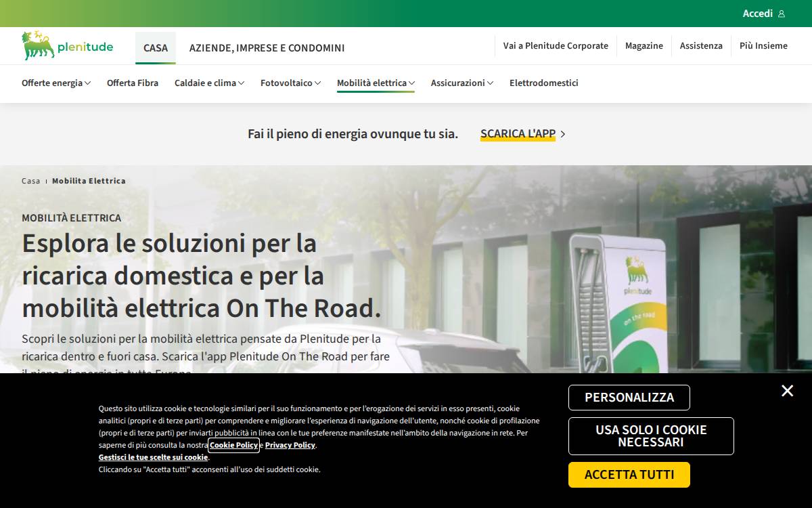Click the text Fai il pieno di energia
The image size is (812, 508).
click(x=353, y=133)
